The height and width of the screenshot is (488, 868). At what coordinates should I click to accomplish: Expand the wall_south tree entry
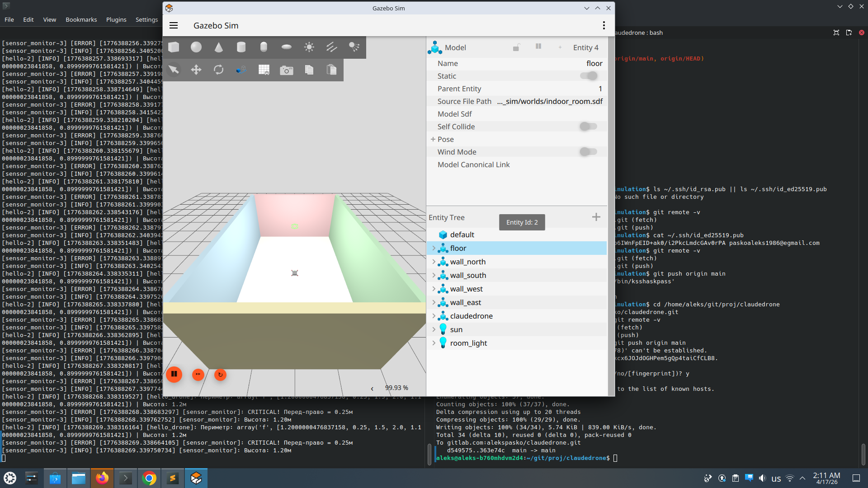click(x=434, y=275)
